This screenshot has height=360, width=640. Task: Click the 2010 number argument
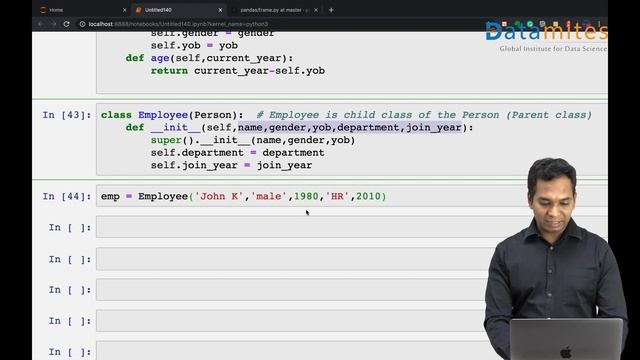click(x=368, y=196)
